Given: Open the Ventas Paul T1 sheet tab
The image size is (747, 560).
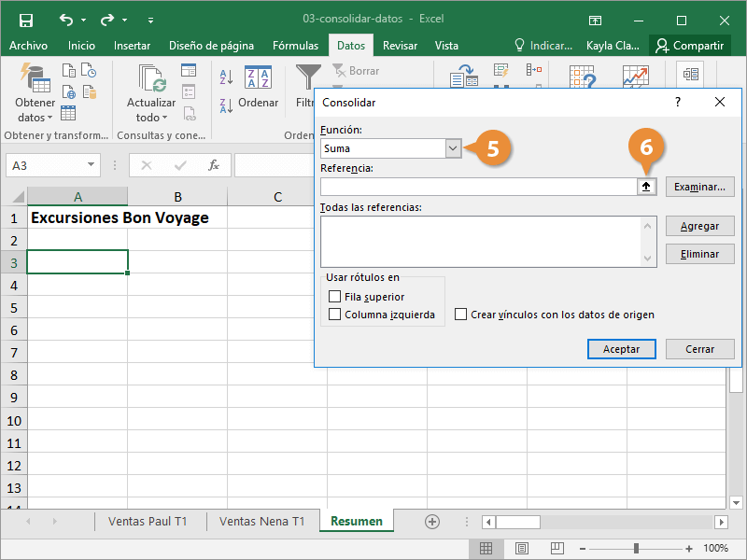Looking at the screenshot, I should 148,522.
